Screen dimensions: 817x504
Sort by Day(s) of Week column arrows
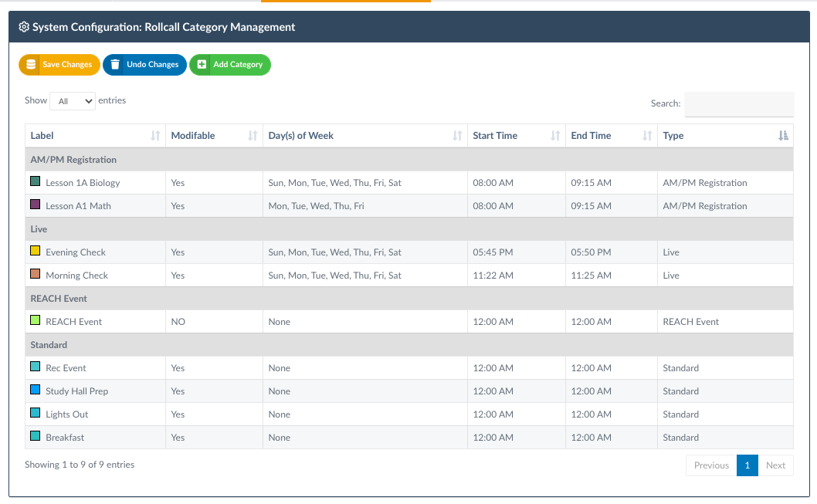[457, 136]
